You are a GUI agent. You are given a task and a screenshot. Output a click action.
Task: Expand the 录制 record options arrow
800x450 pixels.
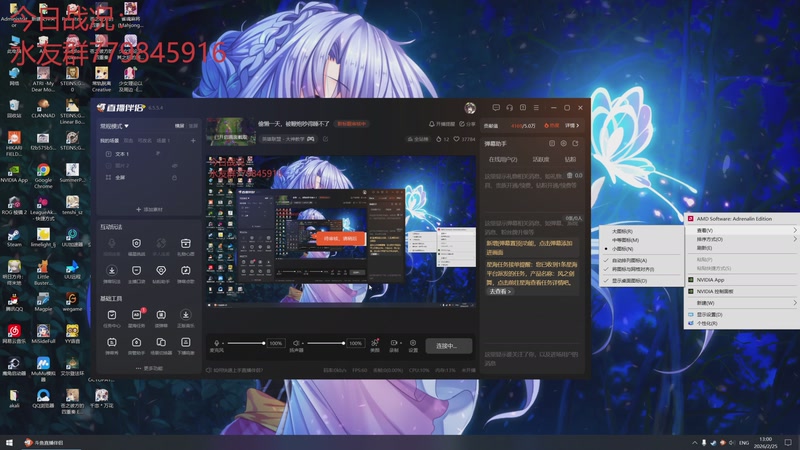click(399, 343)
